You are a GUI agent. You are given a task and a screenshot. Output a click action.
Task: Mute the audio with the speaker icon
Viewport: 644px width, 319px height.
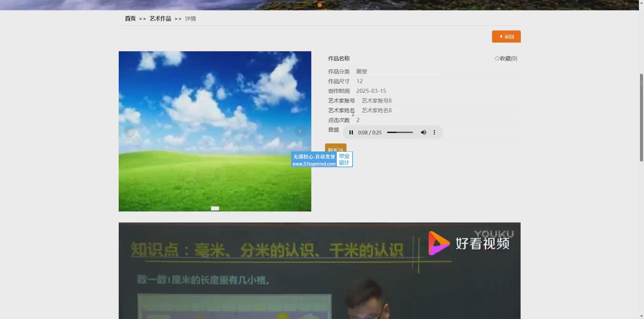pos(424,132)
